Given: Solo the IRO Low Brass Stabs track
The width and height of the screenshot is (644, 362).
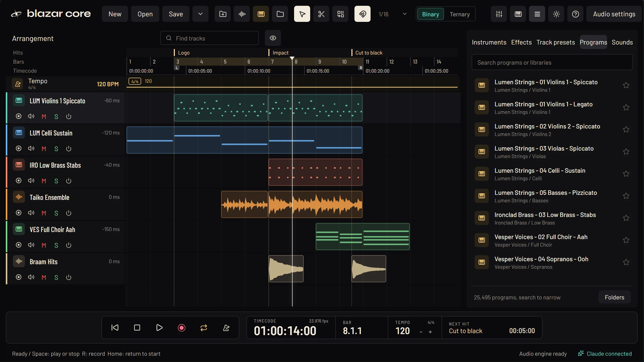Looking at the screenshot, I should point(56,181).
